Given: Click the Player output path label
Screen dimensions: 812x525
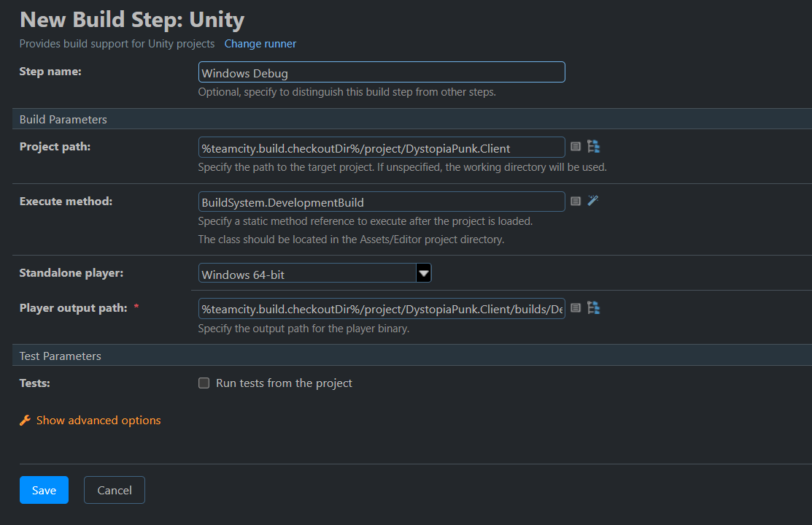Looking at the screenshot, I should (x=74, y=308).
